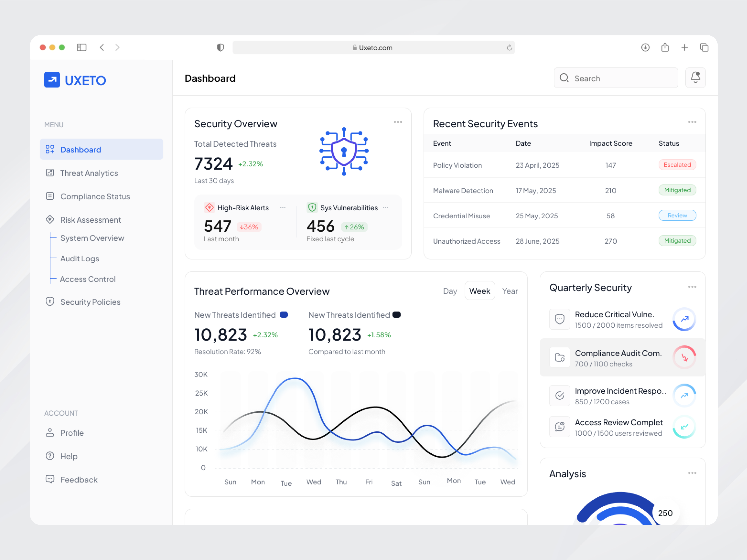Screen dimensions: 747x560
Task: Click the Profile person icon
Action: [50, 432]
